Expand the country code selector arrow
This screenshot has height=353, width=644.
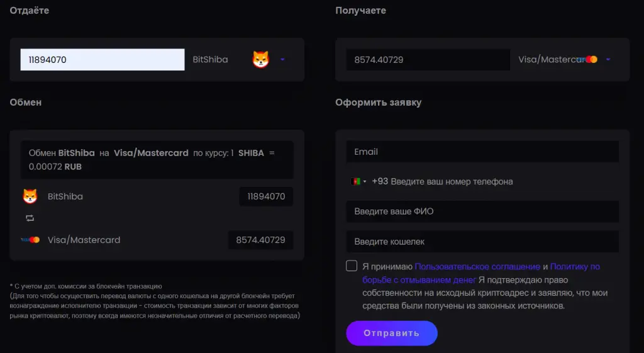pos(365,182)
